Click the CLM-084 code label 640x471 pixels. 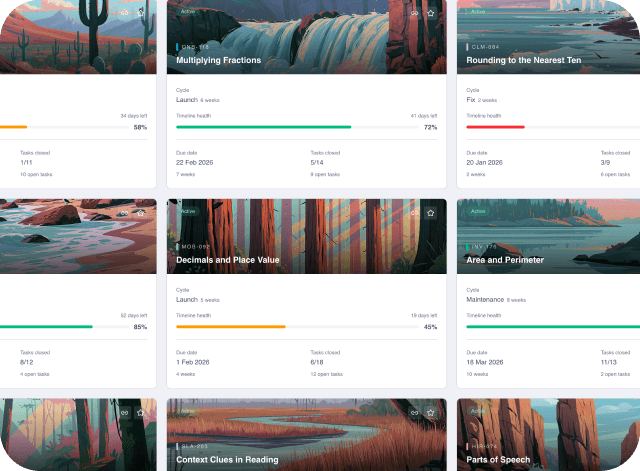[x=485, y=47]
